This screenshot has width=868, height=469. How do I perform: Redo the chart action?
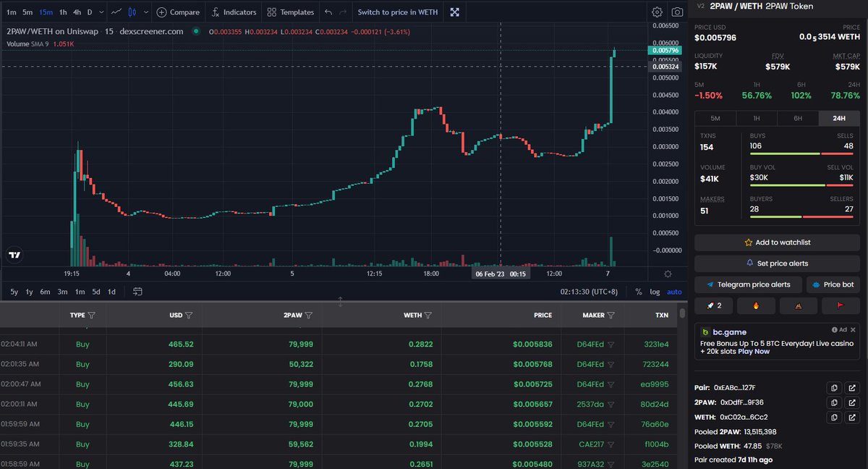(x=343, y=12)
